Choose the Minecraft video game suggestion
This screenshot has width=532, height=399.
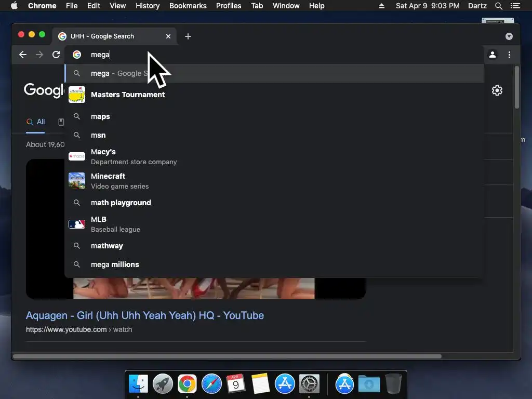(x=274, y=181)
